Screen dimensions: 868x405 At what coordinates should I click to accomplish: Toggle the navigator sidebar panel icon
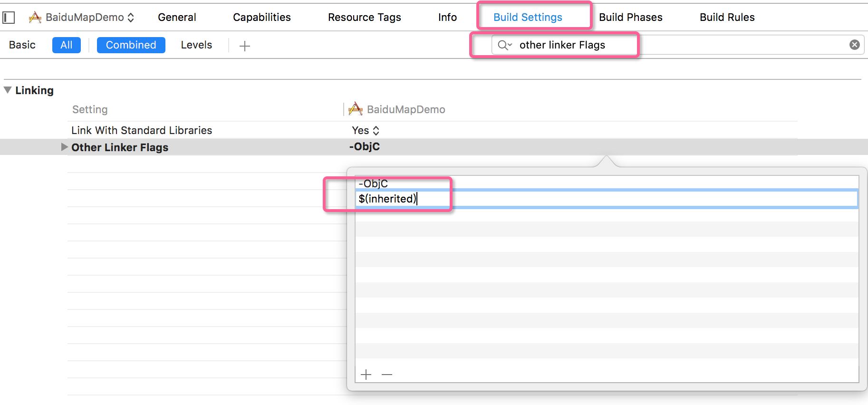pyautogui.click(x=9, y=18)
